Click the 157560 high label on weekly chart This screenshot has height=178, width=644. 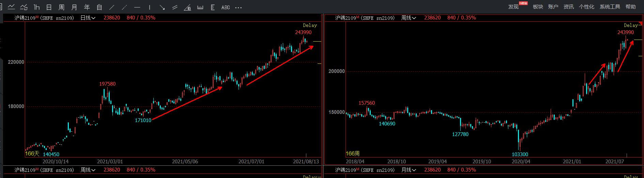[367, 103]
